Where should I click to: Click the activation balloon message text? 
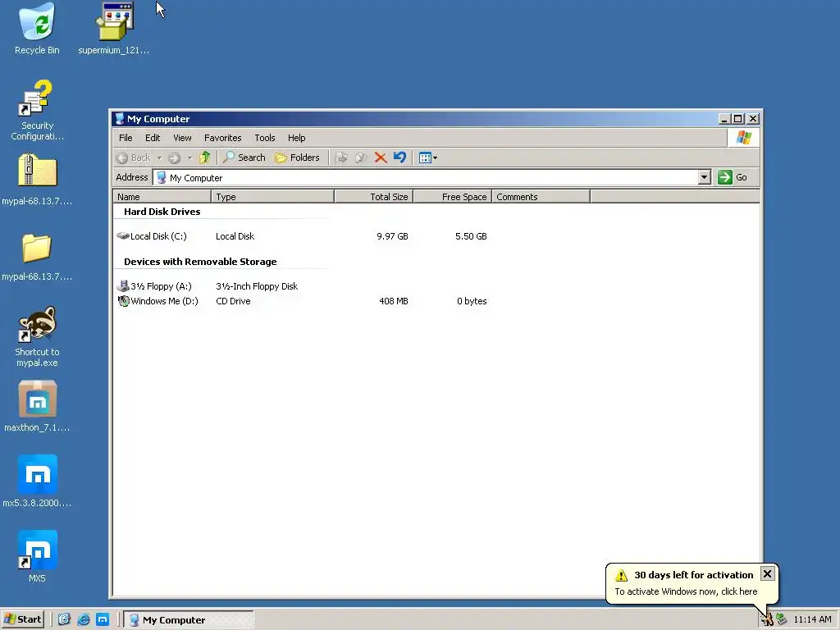tap(686, 591)
